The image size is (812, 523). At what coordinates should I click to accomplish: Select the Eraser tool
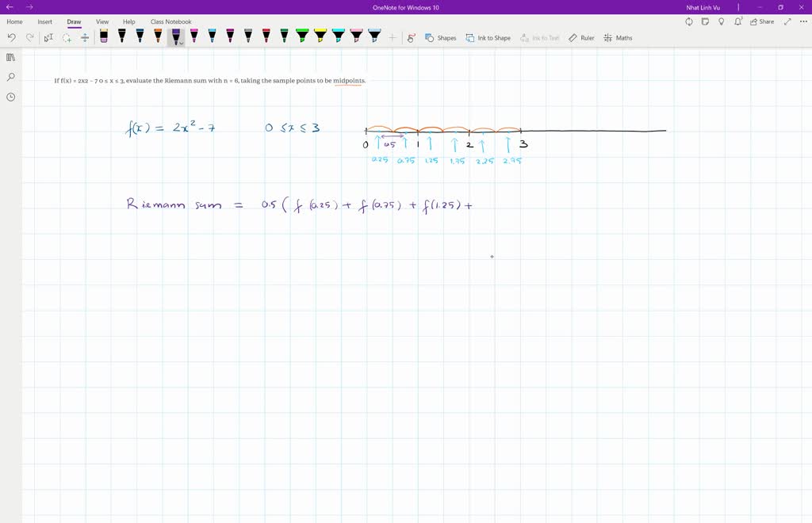tap(104, 36)
